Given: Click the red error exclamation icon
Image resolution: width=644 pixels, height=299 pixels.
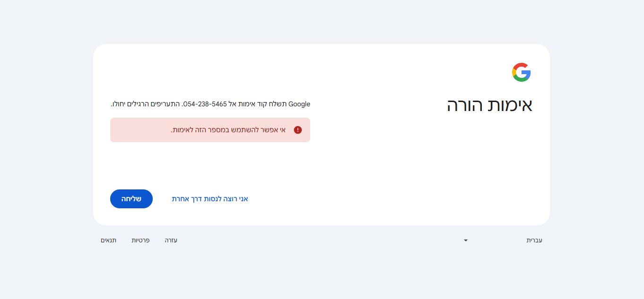Looking at the screenshot, I should pos(298,130).
